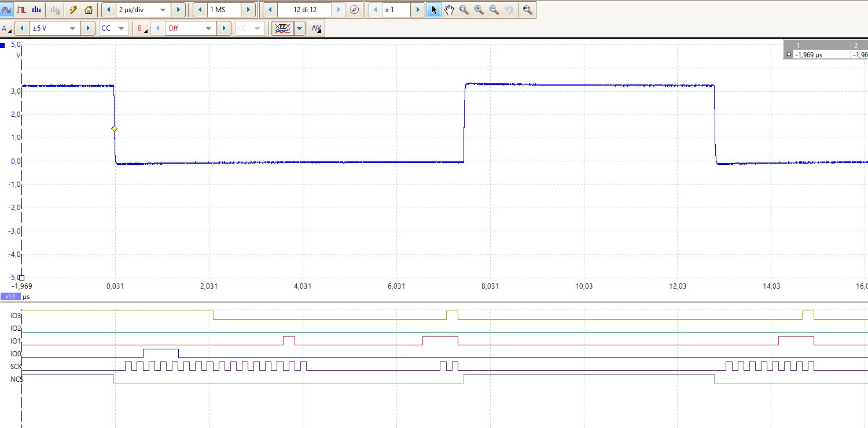Click the '12 di 12' buffer field
The width and height of the screenshot is (868, 428).
coord(304,10)
